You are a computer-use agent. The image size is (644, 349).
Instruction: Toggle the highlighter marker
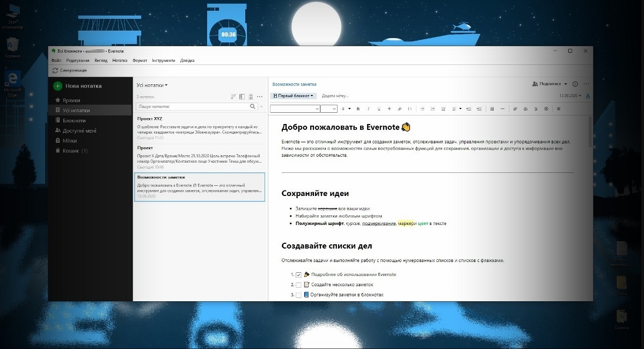point(399,108)
